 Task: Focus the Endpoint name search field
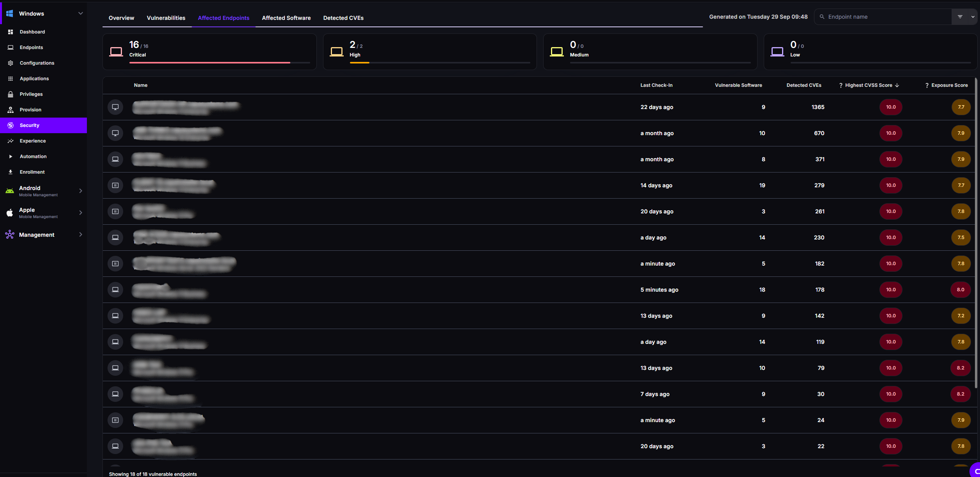point(883,17)
